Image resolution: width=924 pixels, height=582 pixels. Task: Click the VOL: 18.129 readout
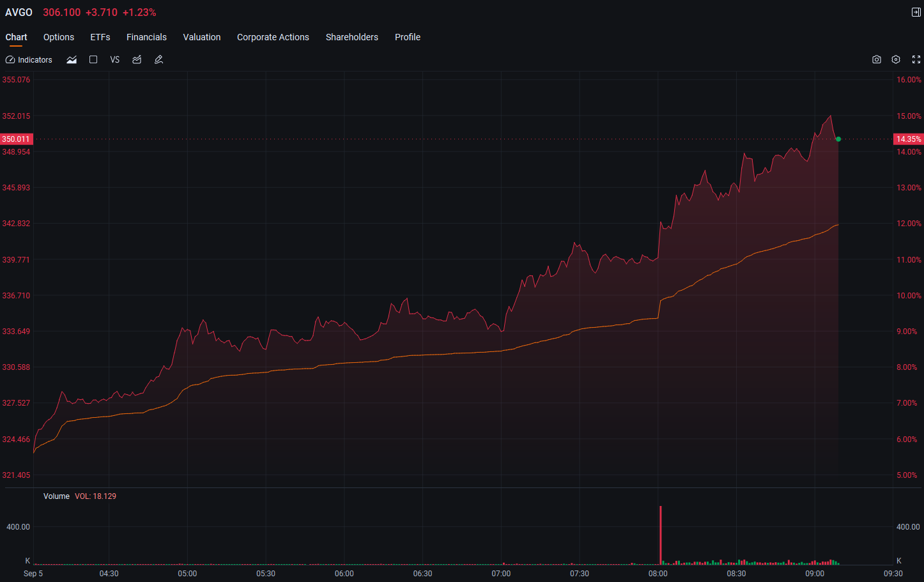click(96, 496)
